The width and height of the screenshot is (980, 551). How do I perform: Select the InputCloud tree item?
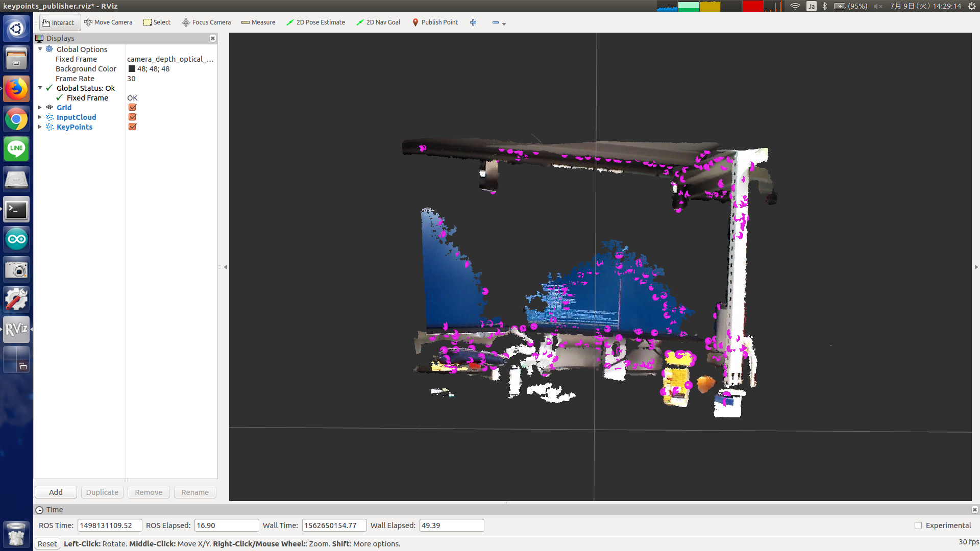[76, 117]
